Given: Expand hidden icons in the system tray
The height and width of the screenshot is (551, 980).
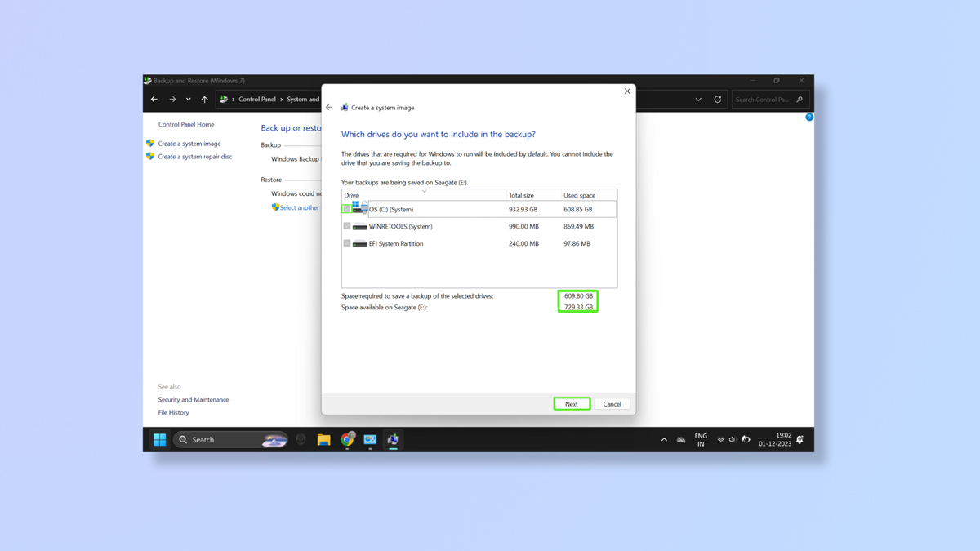Looking at the screenshot, I should pos(664,439).
